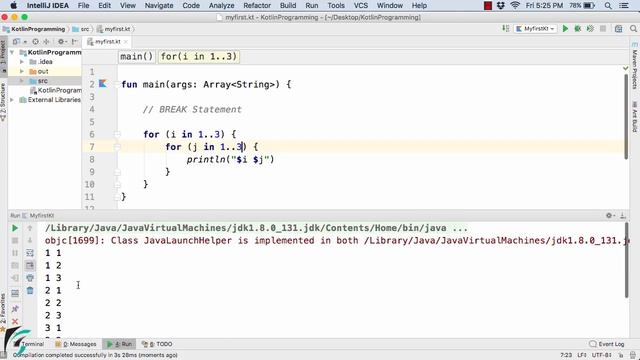The width and height of the screenshot is (640, 360).
Task: Hide Run tool window via download-arrow icon
Action: (x=623, y=216)
